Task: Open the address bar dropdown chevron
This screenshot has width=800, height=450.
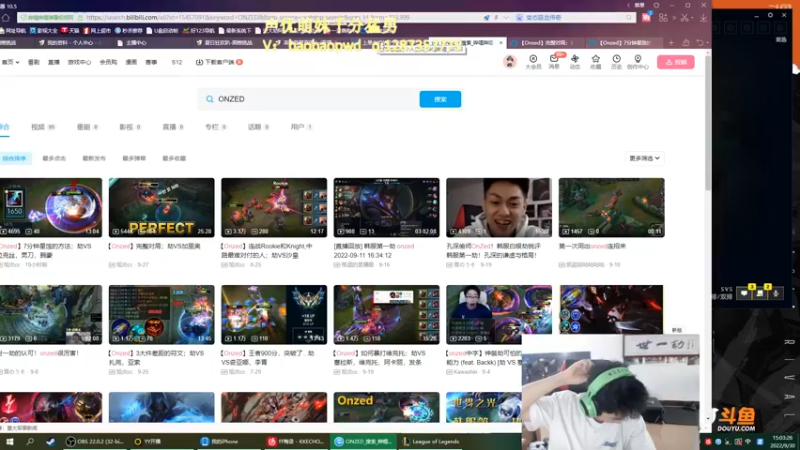Action: coord(506,17)
